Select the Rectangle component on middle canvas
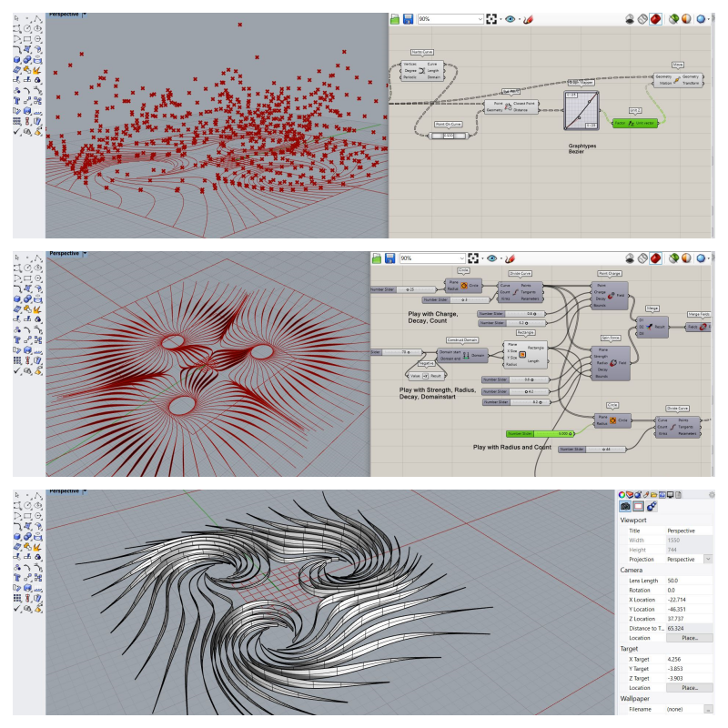 (x=525, y=355)
